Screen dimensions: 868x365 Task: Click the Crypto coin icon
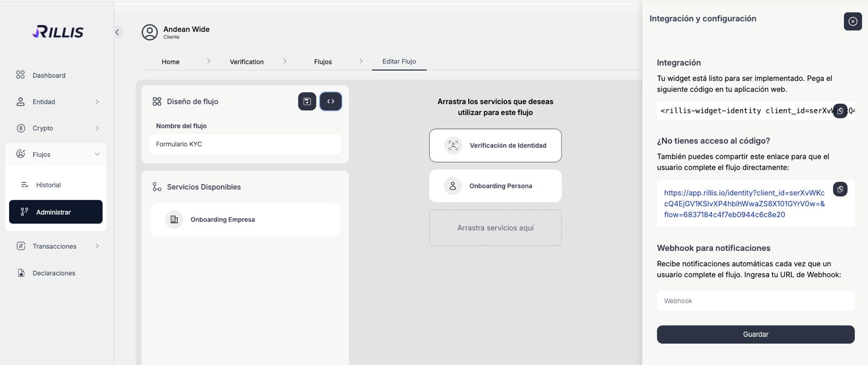click(x=21, y=128)
